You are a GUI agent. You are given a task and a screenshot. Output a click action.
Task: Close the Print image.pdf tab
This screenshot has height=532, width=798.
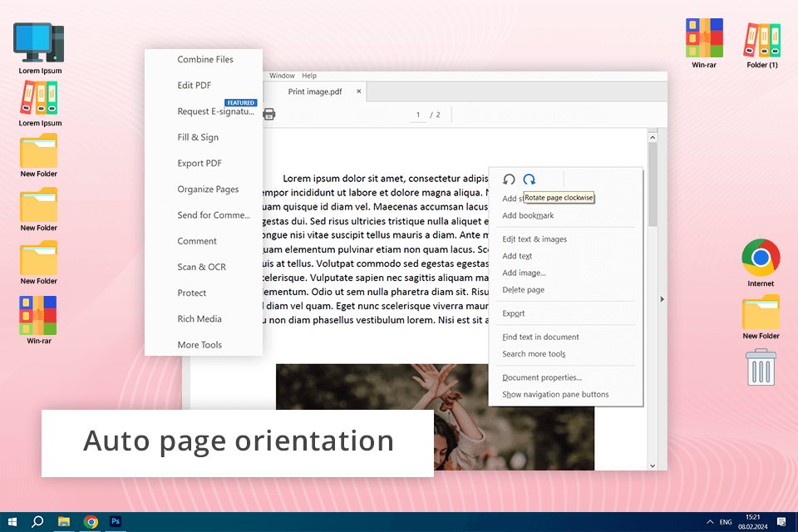pos(359,91)
